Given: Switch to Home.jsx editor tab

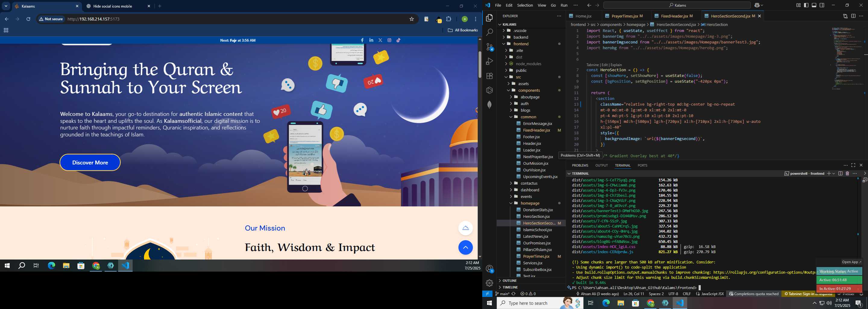Looking at the screenshot, I should 583,16.
